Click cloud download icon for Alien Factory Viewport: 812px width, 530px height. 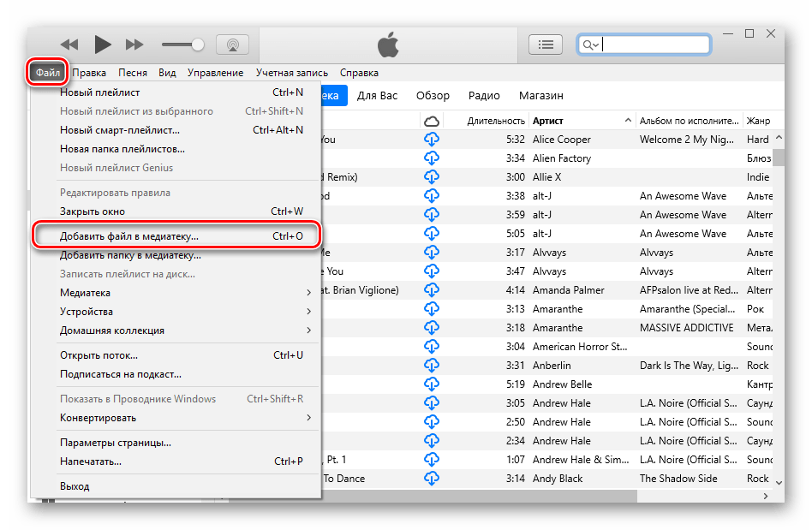[x=432, y=158]
